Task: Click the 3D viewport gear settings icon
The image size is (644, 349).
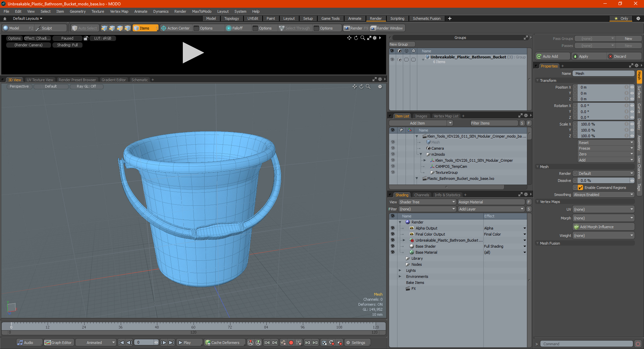Action: point(380,87)
